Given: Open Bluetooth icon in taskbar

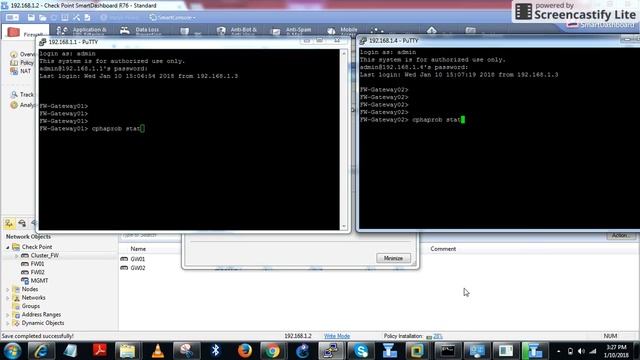Looking at the screenshot, I should (x=215, y=351).
